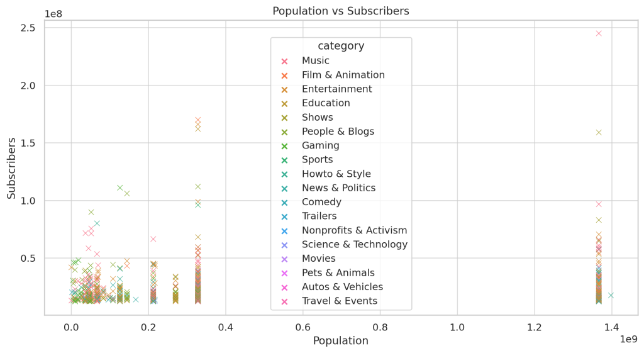Click the lone teal point past 1.4 population

(611, 295)
